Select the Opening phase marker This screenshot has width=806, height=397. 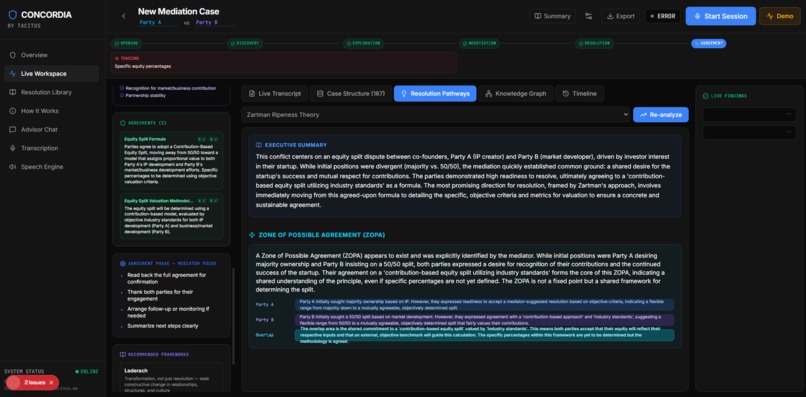pyautogui.click(x=127, y=44)
